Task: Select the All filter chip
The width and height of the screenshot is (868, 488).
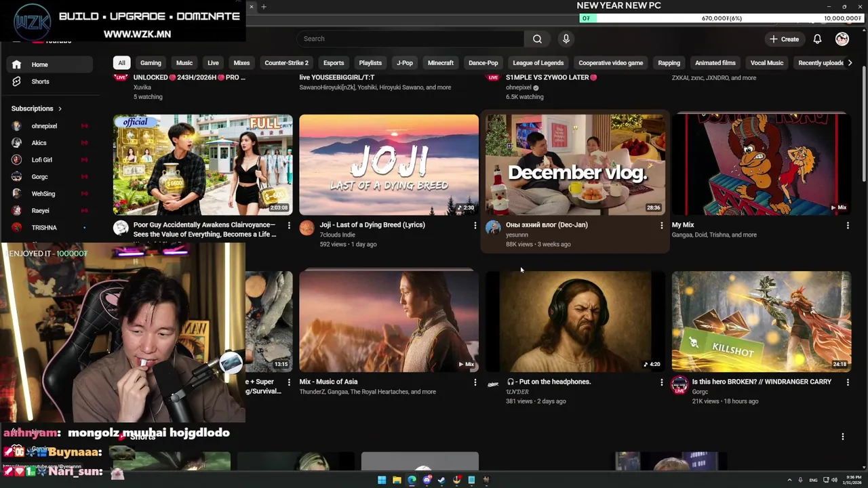Action: [121, 63]
